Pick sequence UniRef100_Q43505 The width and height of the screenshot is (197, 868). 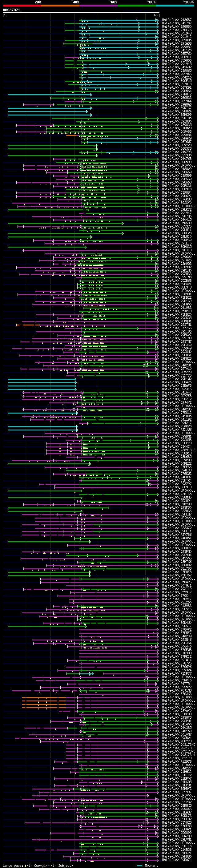pos(177,558)
